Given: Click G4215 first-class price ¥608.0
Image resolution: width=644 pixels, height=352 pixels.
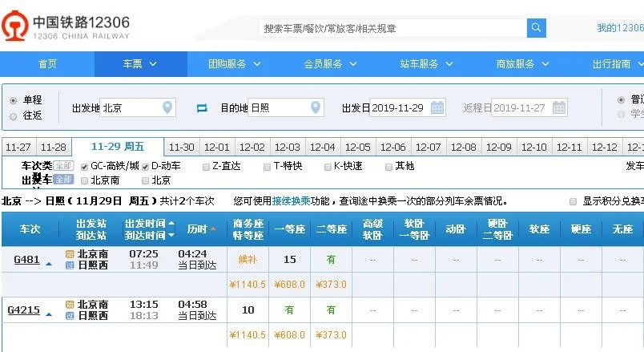Looking at the screenshot, I should 289,335.
